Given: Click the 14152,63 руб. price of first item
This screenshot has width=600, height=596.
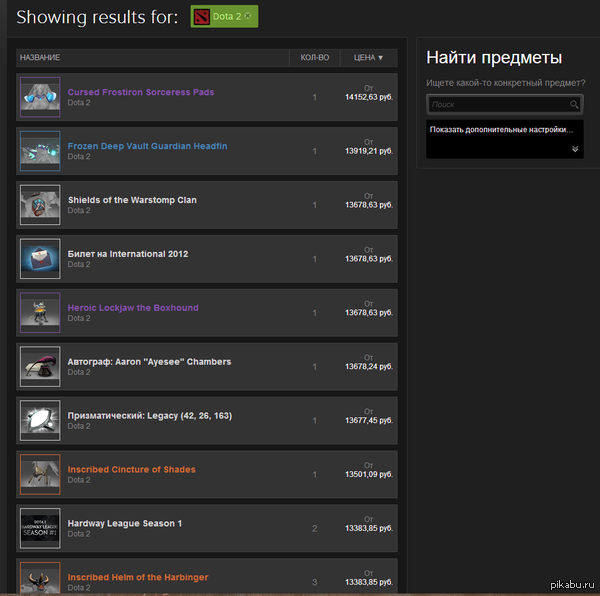Looking at the screenshot, I should (368, 97).
